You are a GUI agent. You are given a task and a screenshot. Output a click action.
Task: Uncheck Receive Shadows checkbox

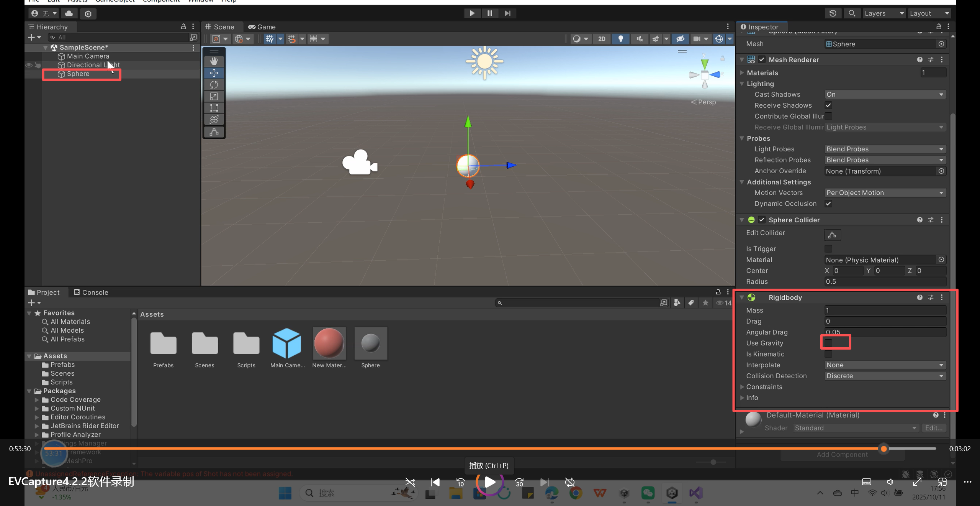(x=828, y=105)
